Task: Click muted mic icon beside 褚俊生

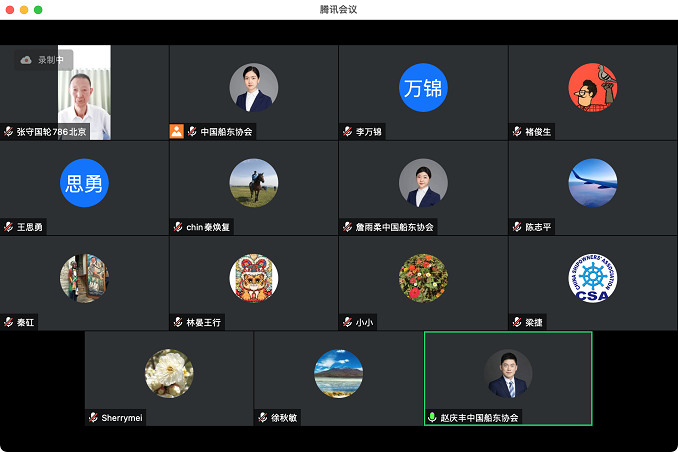Action: click(x=517, y=131)
